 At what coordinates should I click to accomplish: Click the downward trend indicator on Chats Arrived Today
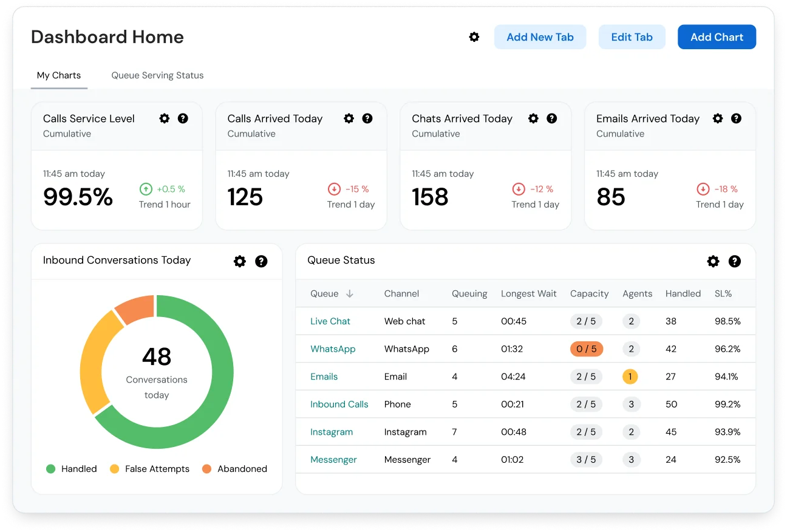[519, 189]
